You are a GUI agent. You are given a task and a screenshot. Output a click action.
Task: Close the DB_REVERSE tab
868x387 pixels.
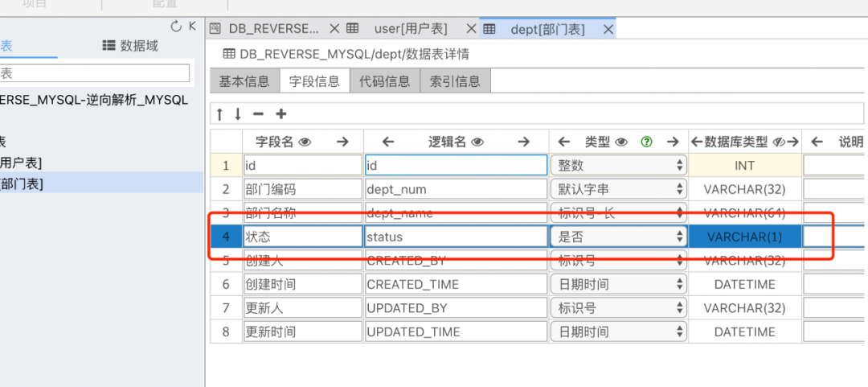tap(334, 29)
